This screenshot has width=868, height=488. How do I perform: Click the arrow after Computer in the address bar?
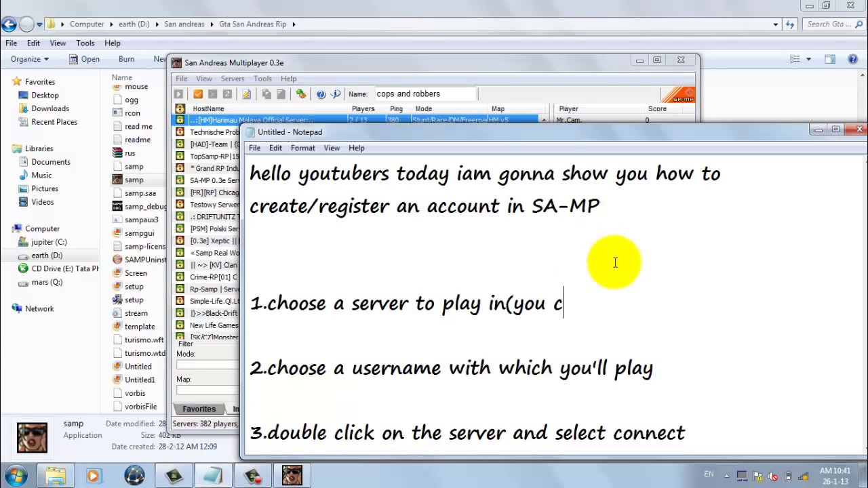(x=111, y=24)
